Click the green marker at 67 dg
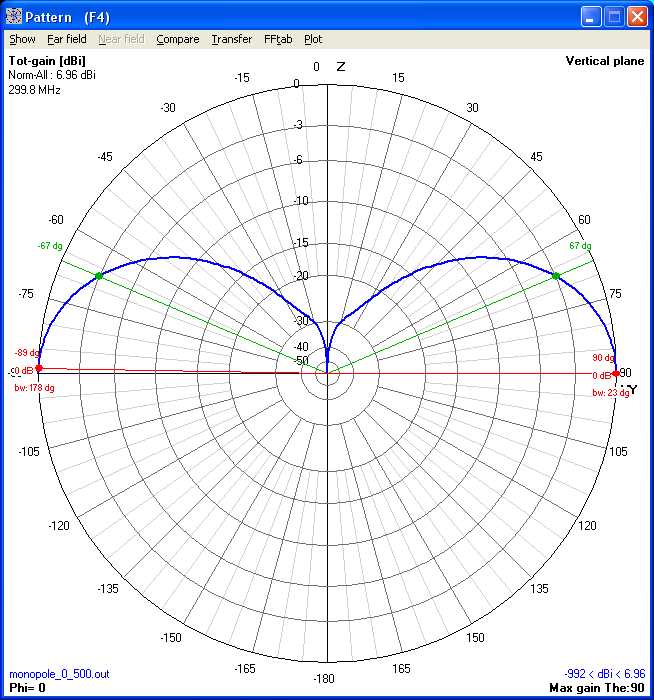Screen dimensions: 654x700 tap(556, 275)
